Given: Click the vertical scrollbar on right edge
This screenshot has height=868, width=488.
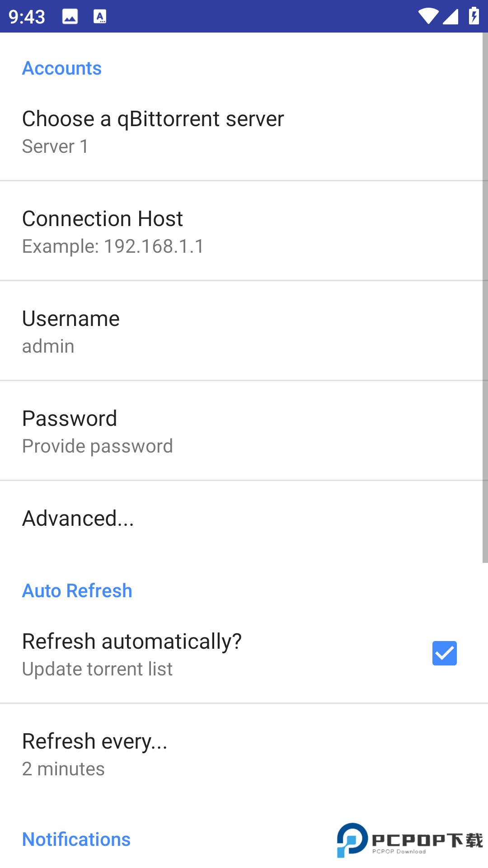Looking at the screenshot, I should (x=485, y=298).
